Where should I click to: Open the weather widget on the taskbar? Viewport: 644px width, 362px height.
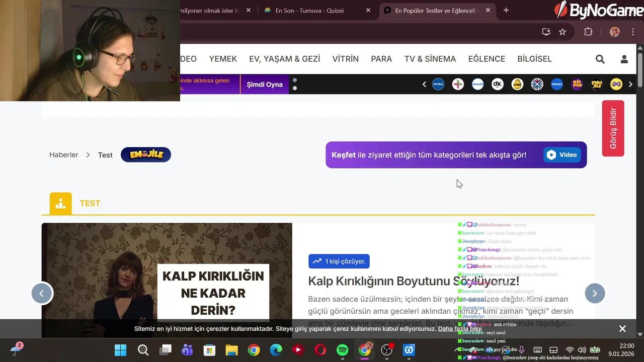pos(16,349)
